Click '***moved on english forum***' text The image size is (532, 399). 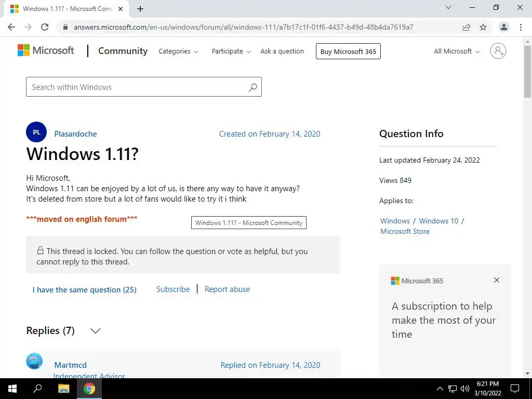pyautogui.click(x=82, y=219)
